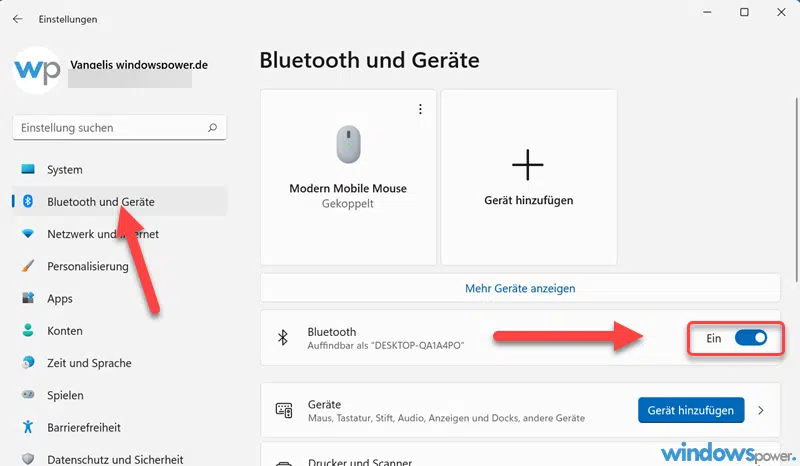The width and height of the screenshot is (800, 466).
Task: Click the Maus, Tastatur, Stift description
Action: click(446, 418)
